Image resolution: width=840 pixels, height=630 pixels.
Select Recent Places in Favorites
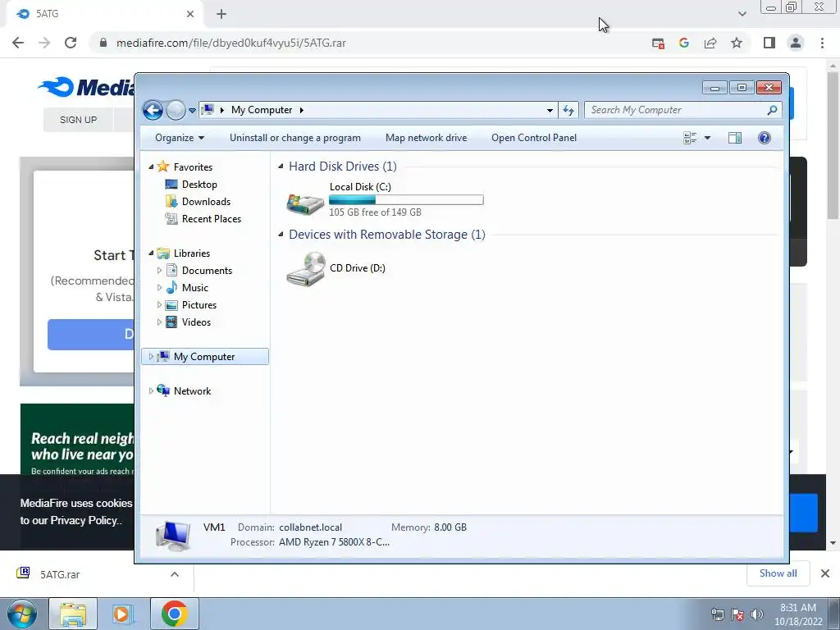211,218
